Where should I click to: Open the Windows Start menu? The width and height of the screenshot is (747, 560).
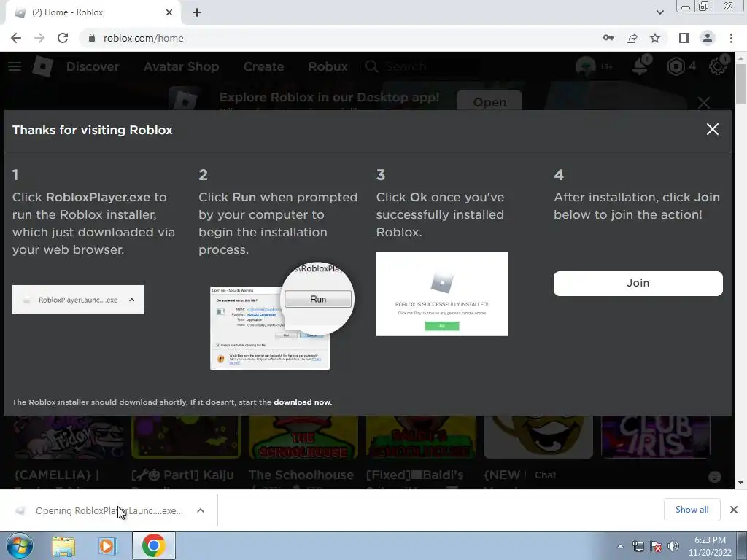(x=19, y=545)
